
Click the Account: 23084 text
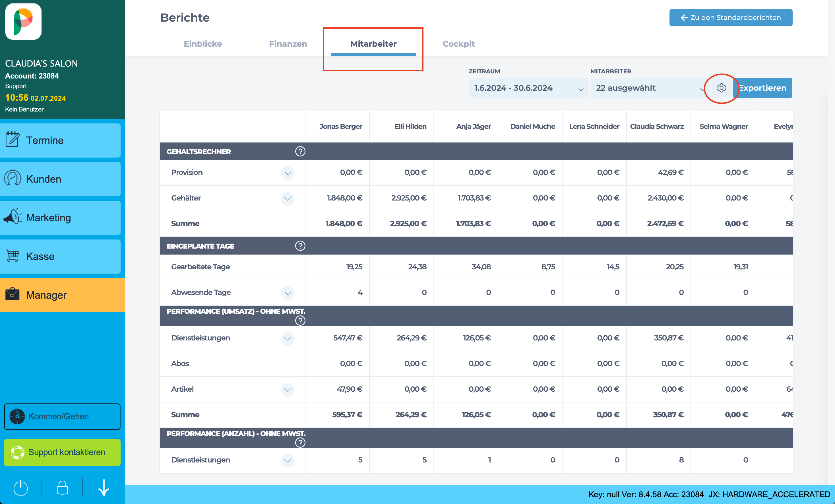coord(32,76)
